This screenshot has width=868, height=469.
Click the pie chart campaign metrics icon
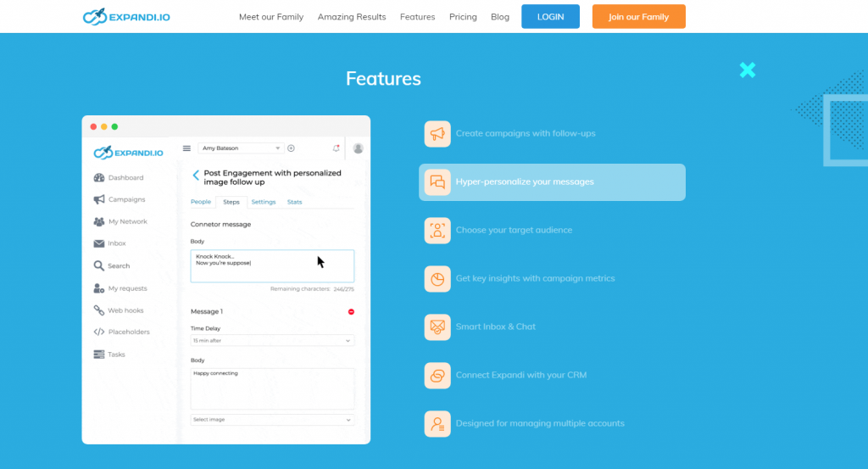[437, 279]
